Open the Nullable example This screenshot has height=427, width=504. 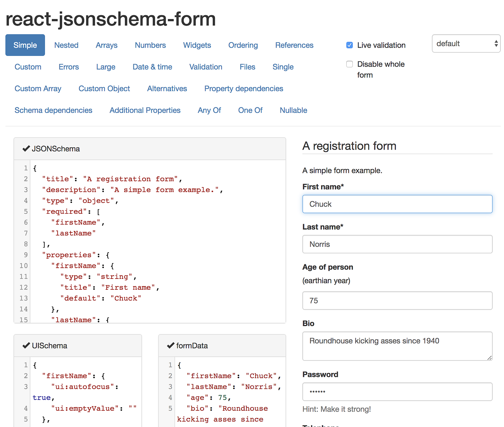293,110
